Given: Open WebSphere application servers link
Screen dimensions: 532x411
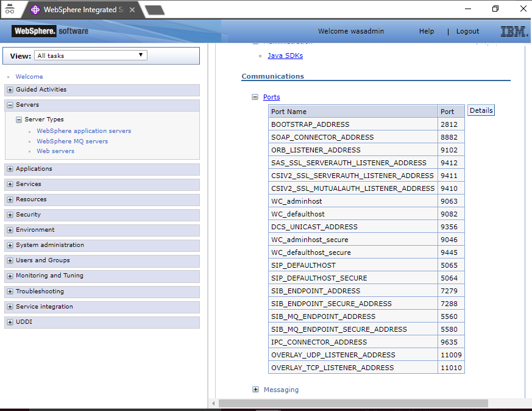Looking at the screenshot, I should pos(83,131).
